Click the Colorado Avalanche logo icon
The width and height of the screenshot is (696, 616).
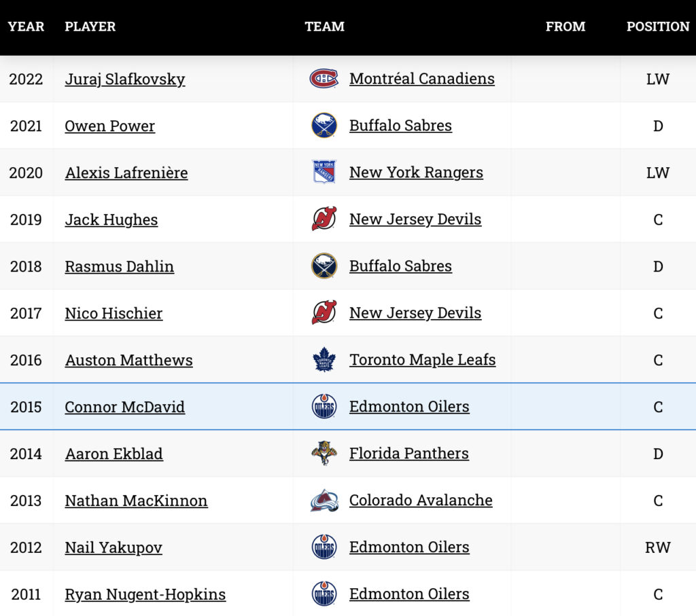point(324,501)
